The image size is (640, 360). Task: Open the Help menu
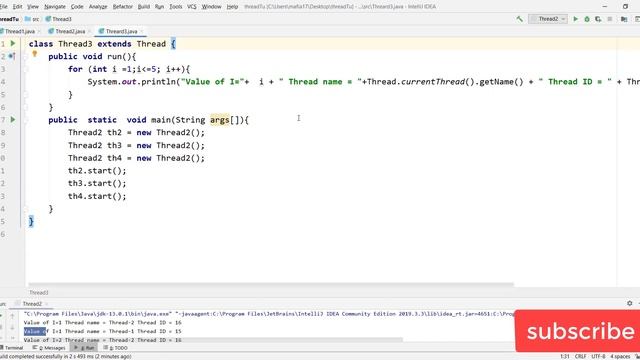tap(232, 7)
